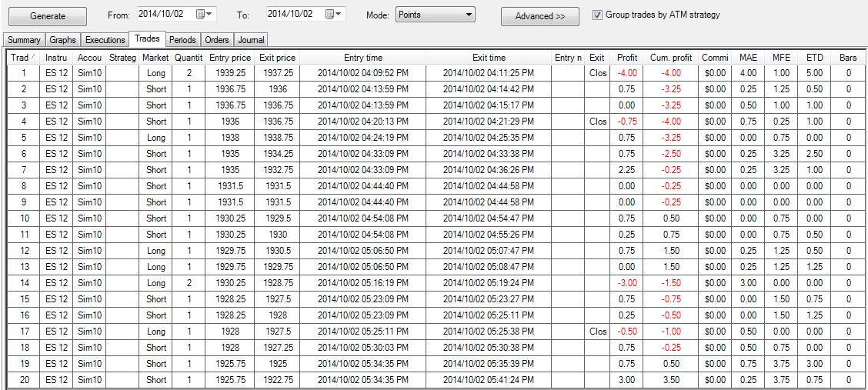
Task: Sort by Exit price column header
Action: pos(277,58)
